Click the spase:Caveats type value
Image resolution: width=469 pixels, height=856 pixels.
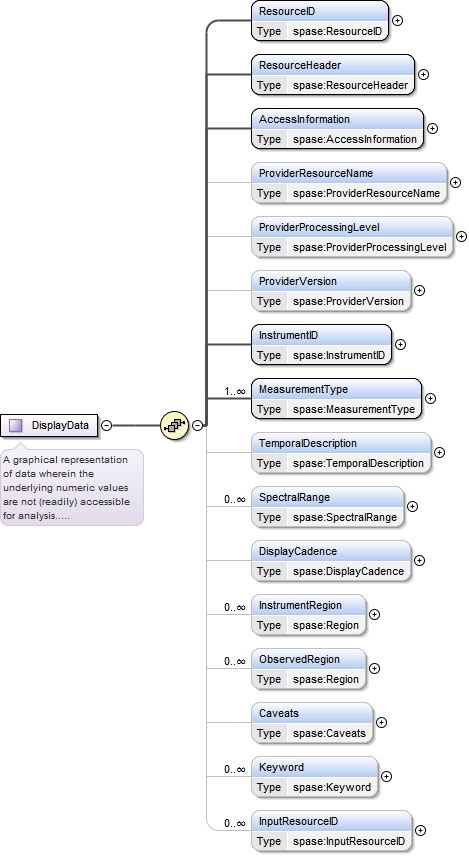point(329,734)
